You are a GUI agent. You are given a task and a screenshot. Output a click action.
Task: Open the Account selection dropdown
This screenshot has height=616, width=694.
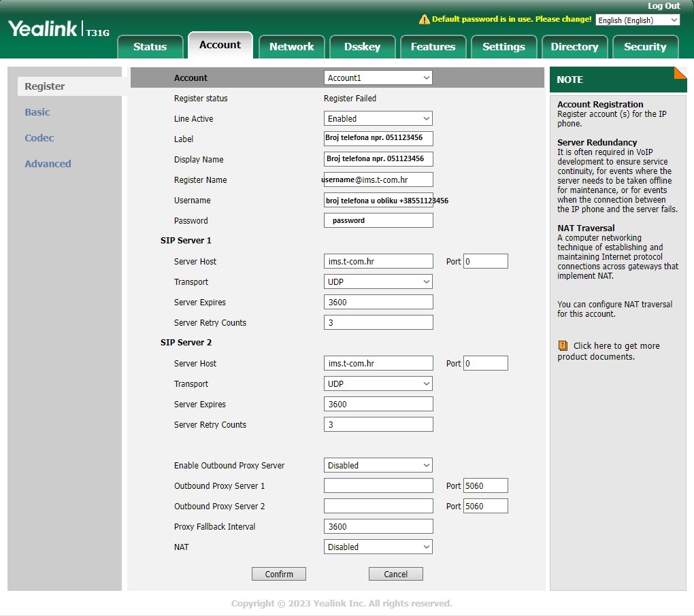pos(378,78)
